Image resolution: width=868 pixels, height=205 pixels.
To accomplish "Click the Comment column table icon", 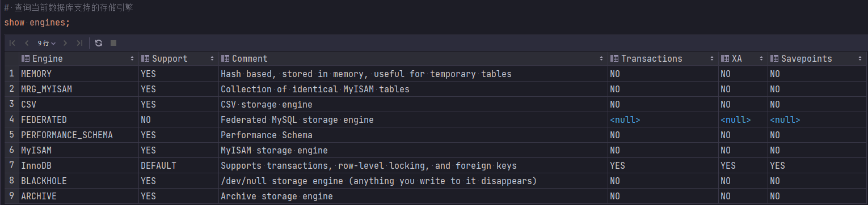I will [225, 59].
